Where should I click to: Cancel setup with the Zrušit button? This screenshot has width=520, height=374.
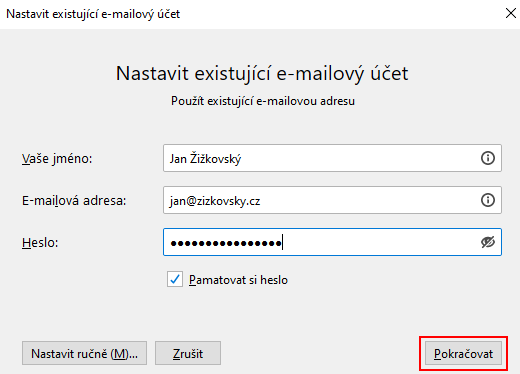coord(188,353)
